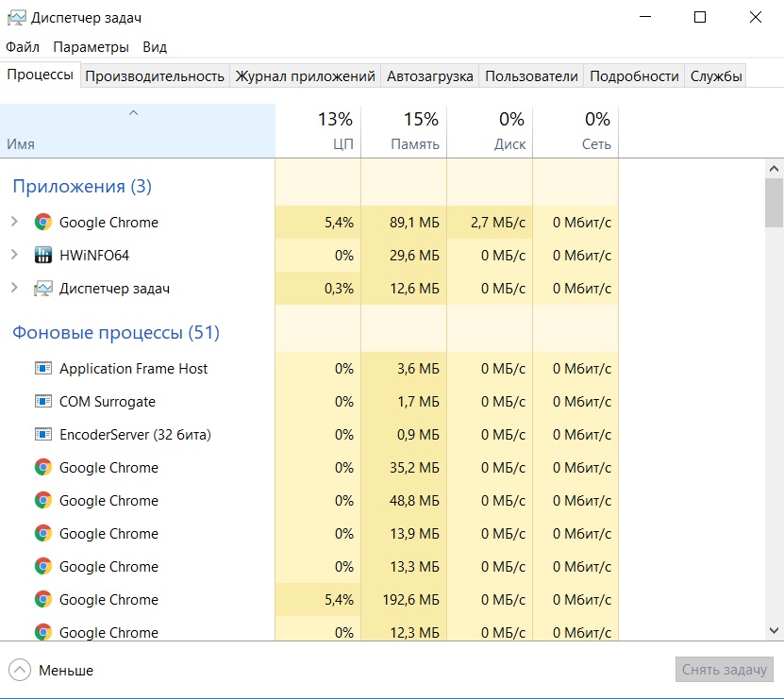This screenshot has height=699, width=784.
Task: Switch to the Производительность tab
Action: [x=155, y=76]
